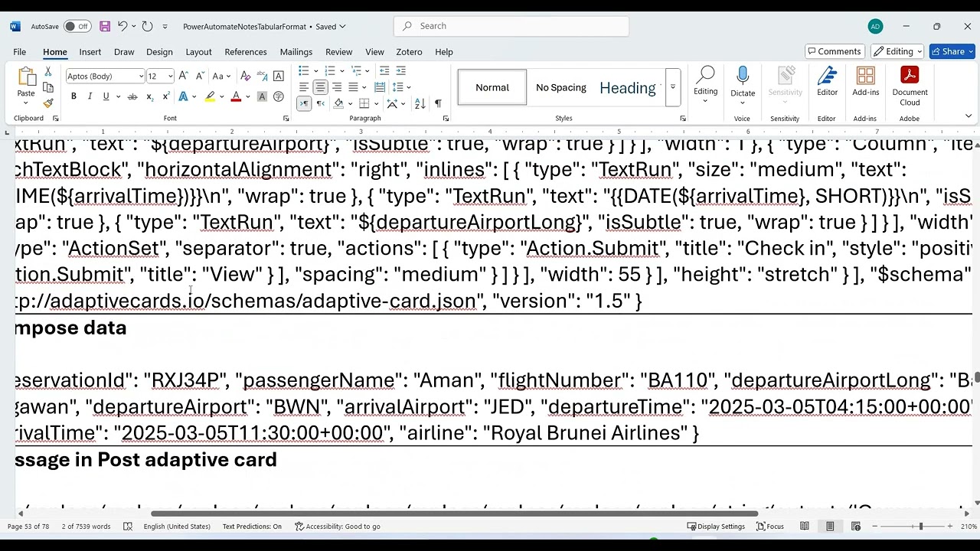Click Focus mode button
The height and width of the screenshot is (551, 980).
(x=770, y=527)
